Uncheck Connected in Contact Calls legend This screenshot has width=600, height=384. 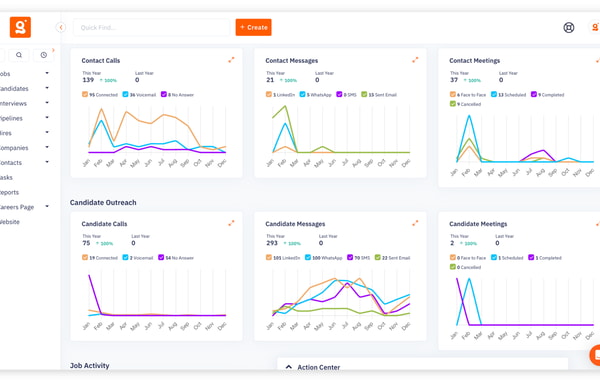pyautogui.click(x=85, y=94)
